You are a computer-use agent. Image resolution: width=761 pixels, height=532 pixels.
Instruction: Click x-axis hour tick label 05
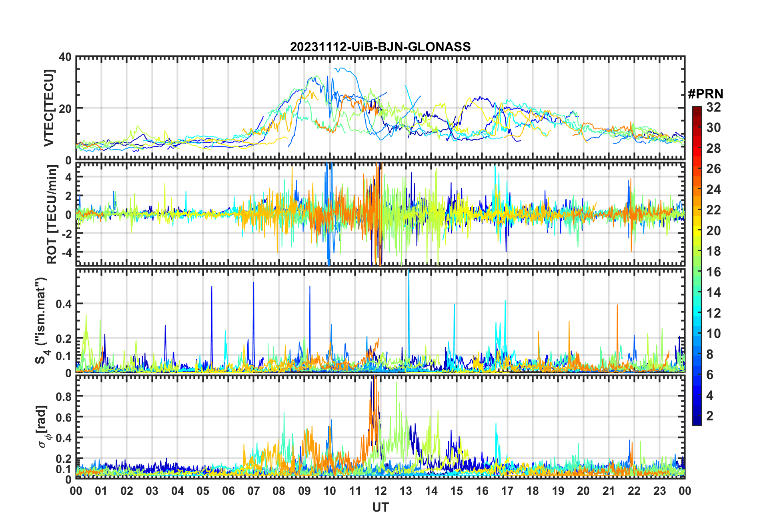(203, 491)
